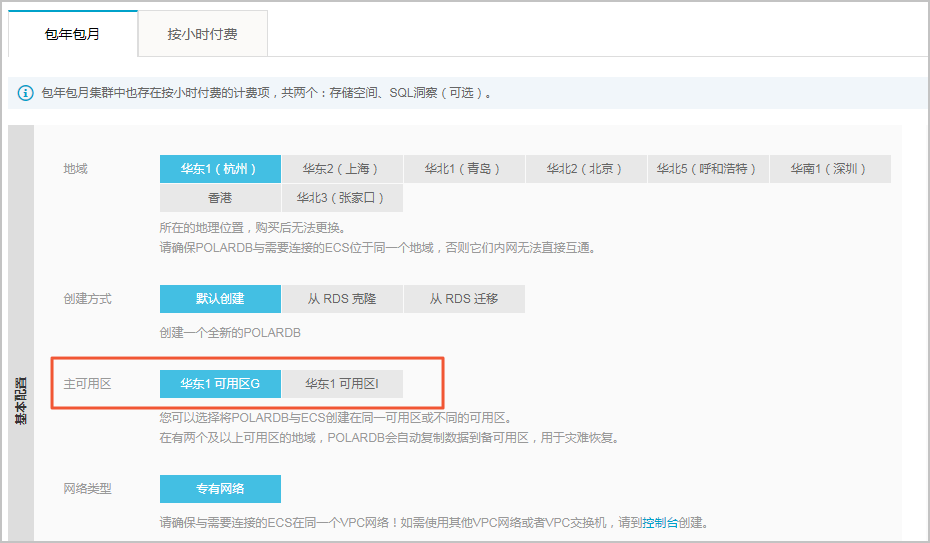Click the hint about 备可用区 disaster recovery
Image resolution: width=930 pixels, height=543 pixels.
coord(390,438)
